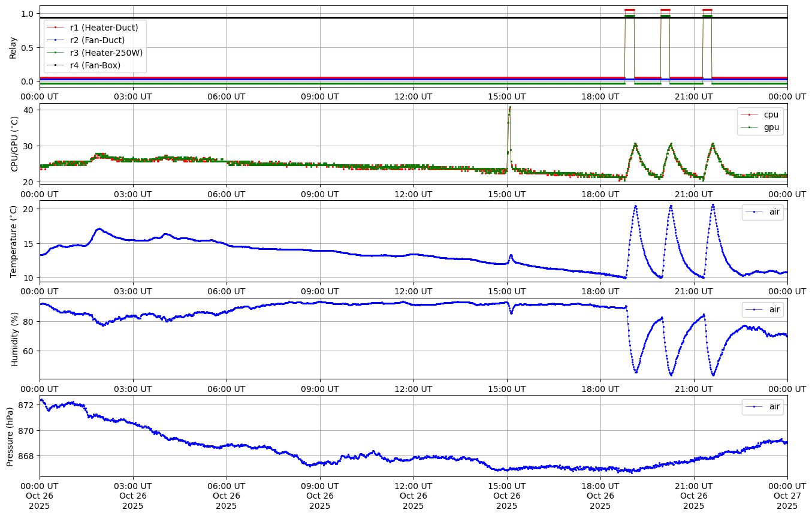Click the Temperature (°C) y-axis label

click(x=14, y=241)
